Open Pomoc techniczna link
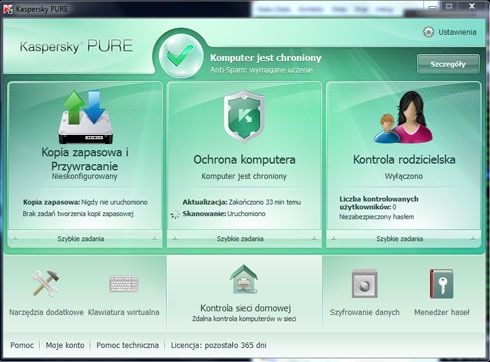The height and width of the screenshot is (362, 490). (128, 345)
